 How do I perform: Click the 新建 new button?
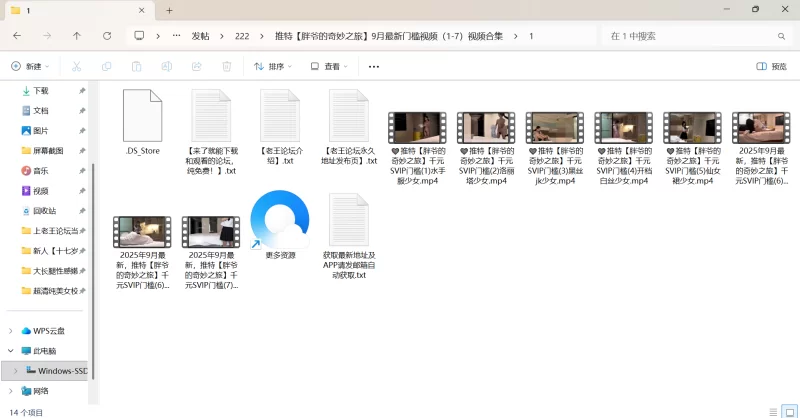(31, 66)
